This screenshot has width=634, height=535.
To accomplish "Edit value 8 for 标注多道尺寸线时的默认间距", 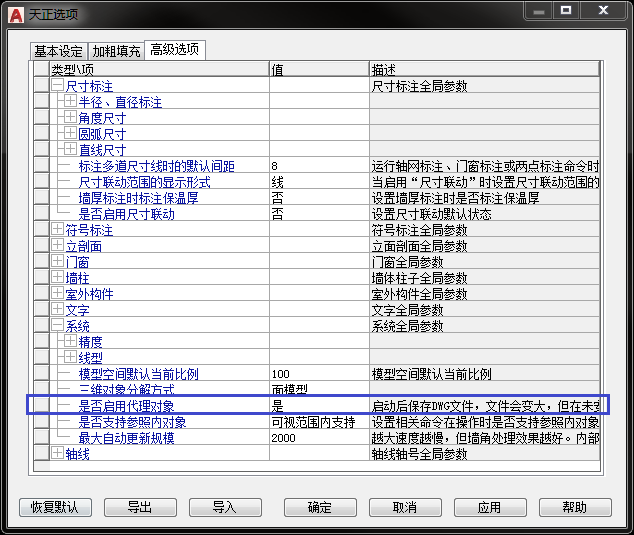I will pyautogui.click(x=318, y=166).
